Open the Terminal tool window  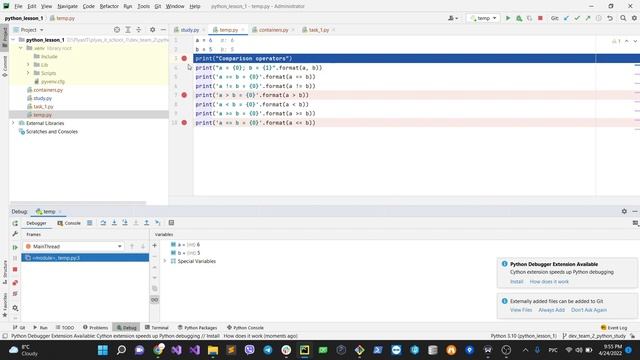(157, 328)
